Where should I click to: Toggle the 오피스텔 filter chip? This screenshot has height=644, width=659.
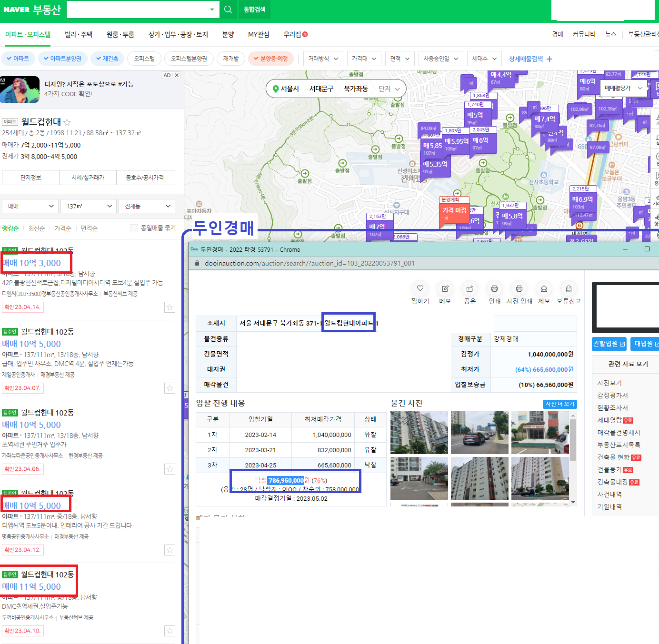point(144,59)
